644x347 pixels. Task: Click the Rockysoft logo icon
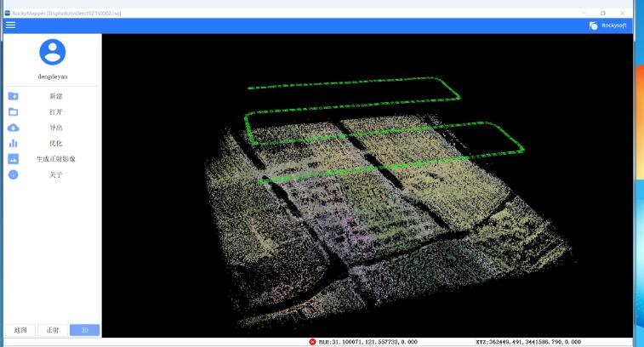pos(594,26)
